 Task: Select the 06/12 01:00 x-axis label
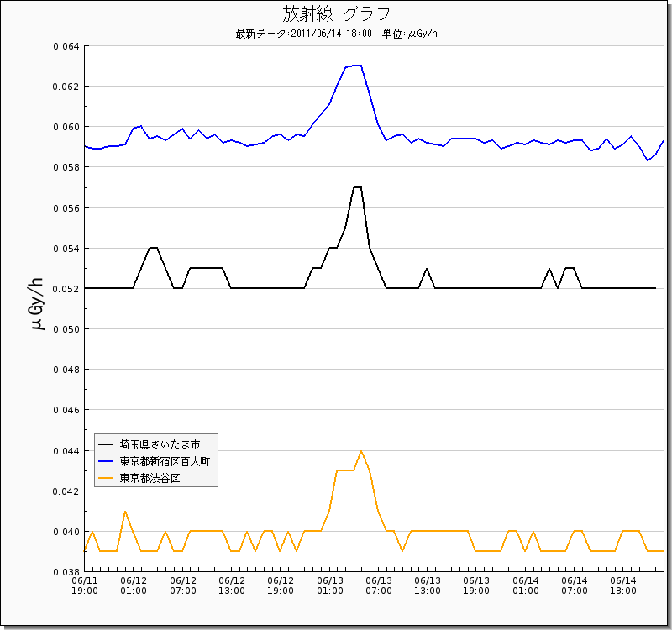(x=134, y=585)
